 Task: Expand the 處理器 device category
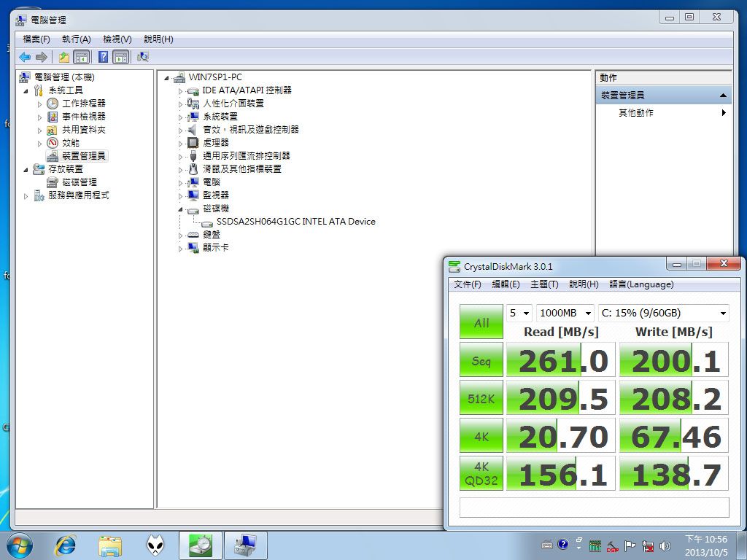click(x=180, y=144)
